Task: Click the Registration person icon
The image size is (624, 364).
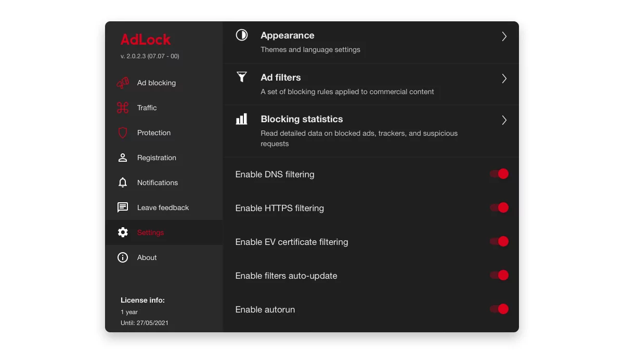Action: coord(123,158)
